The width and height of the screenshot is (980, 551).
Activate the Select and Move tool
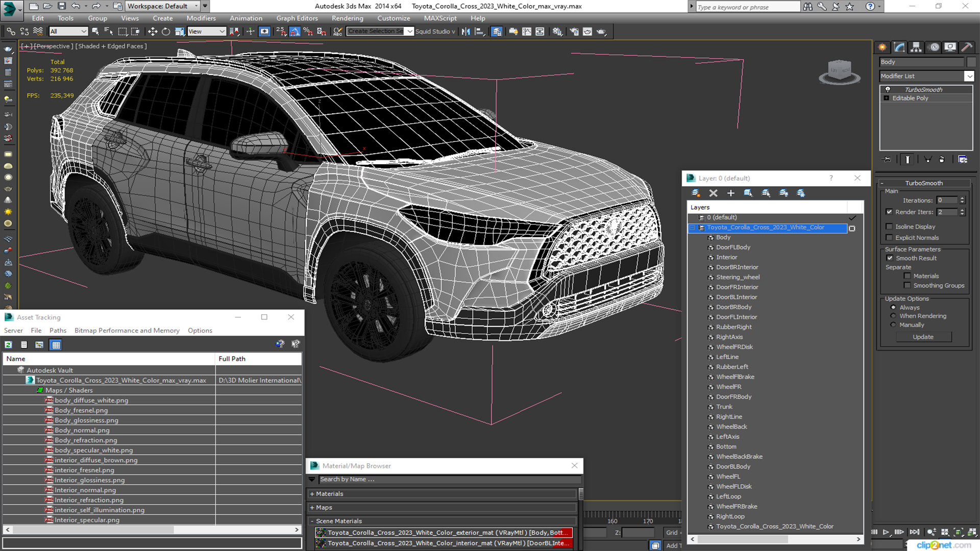click(x=152, y=32)
